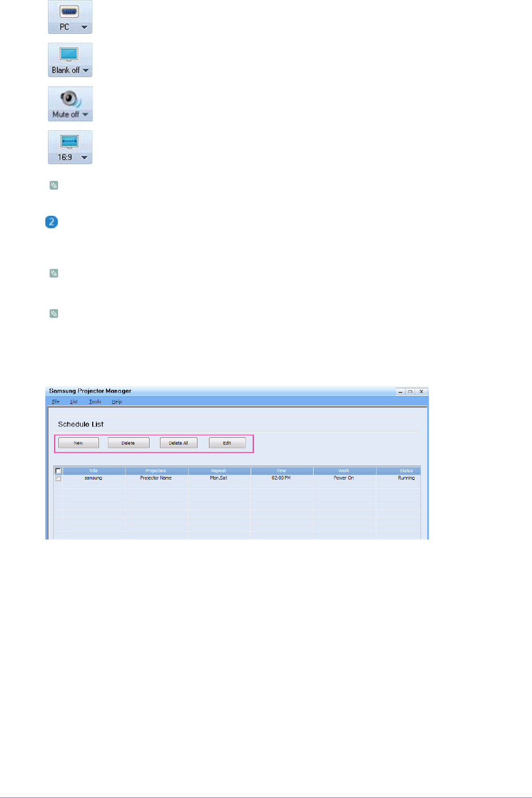Click the Mute off speaker icon
This screenshot has height=798, width=532.
coord(70,99)
